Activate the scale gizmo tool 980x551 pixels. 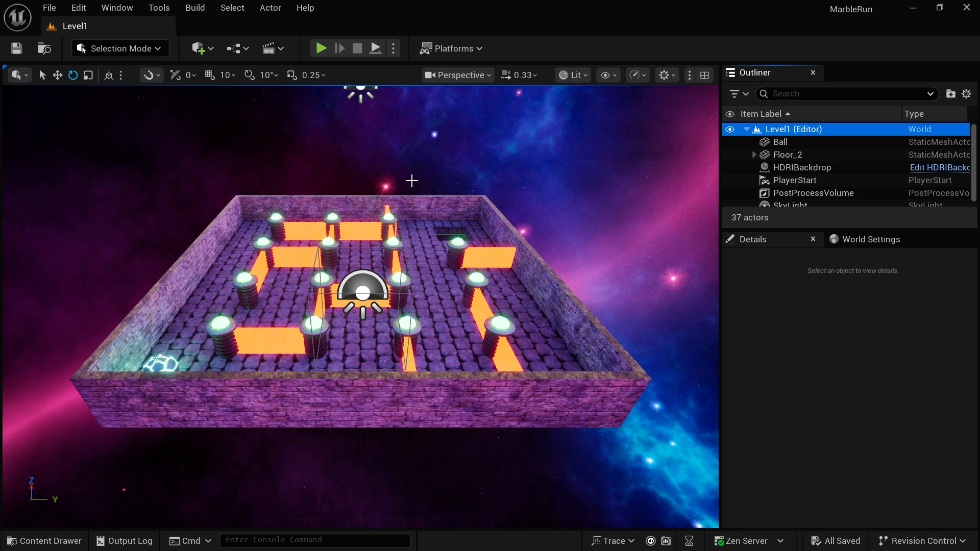(x=88, y=75)
